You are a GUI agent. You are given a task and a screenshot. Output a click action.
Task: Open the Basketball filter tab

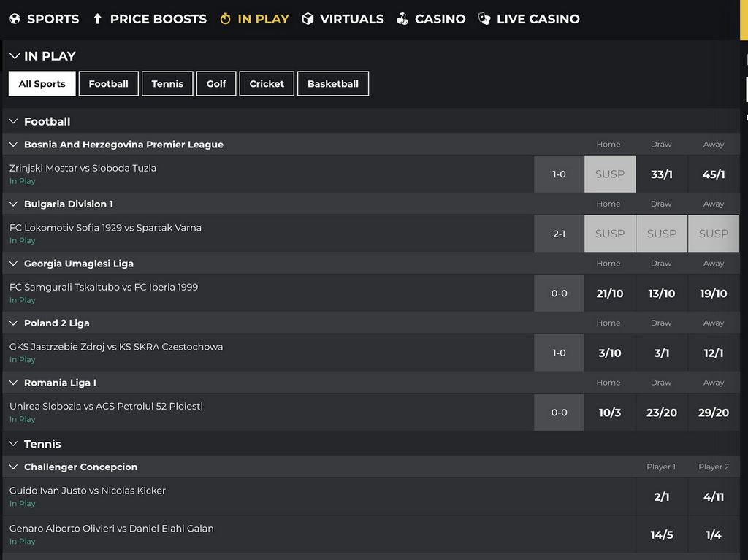tap(332, 83)
